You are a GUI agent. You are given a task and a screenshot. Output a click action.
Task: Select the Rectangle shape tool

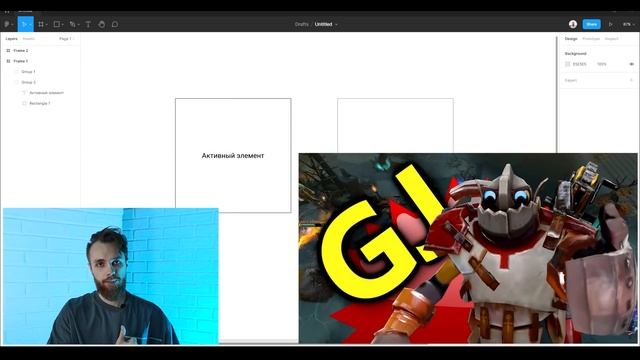(57, 24)
